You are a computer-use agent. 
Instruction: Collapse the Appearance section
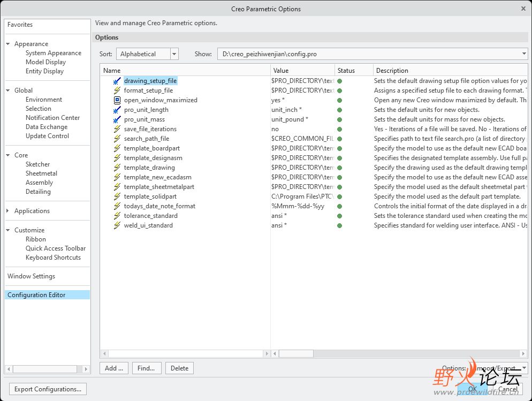8,44
